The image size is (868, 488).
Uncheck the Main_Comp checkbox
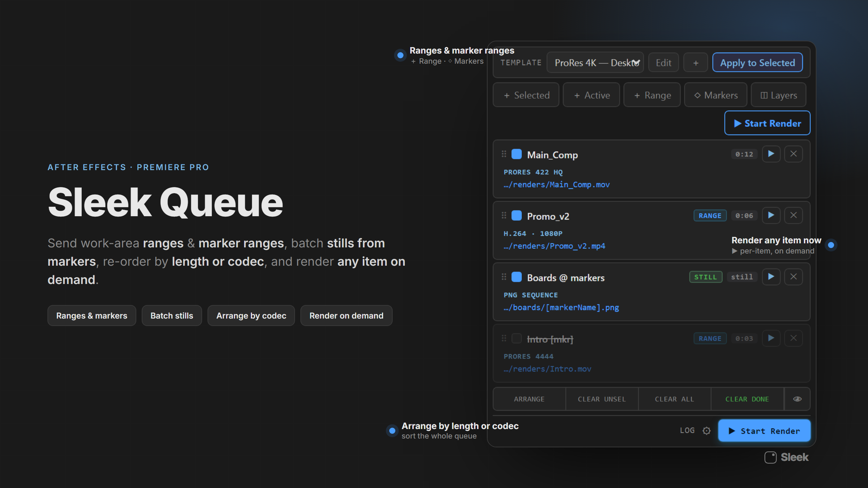point(516,154)
